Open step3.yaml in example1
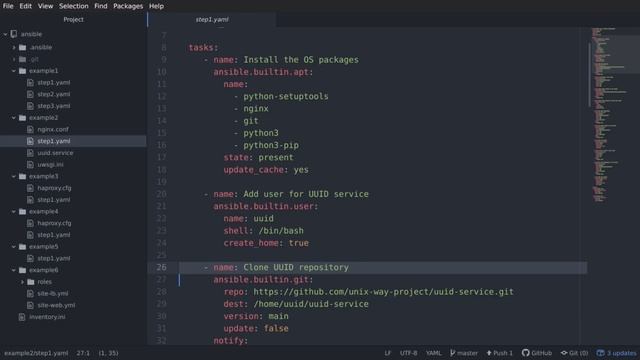Viewport: 640px width, 360px height. (53, 106)
